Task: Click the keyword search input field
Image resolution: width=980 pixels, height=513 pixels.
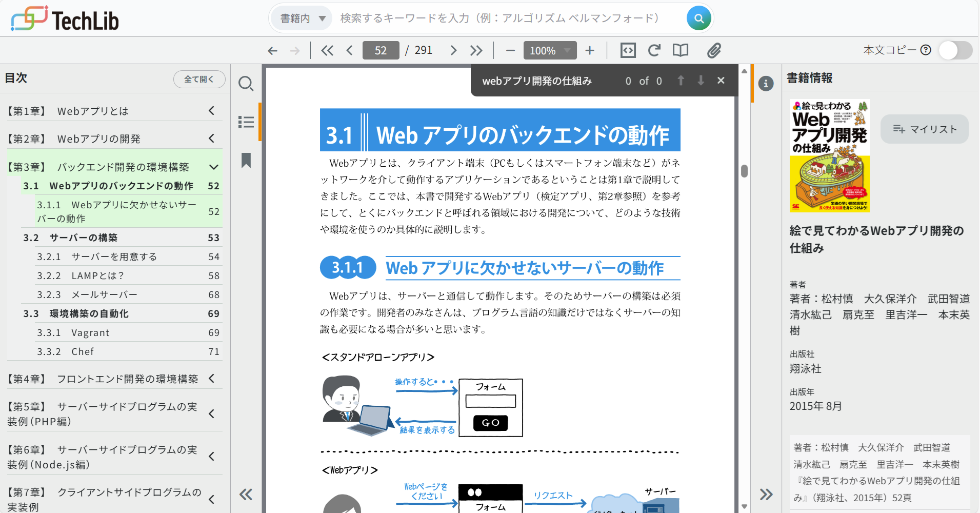Action: (508, 18)
